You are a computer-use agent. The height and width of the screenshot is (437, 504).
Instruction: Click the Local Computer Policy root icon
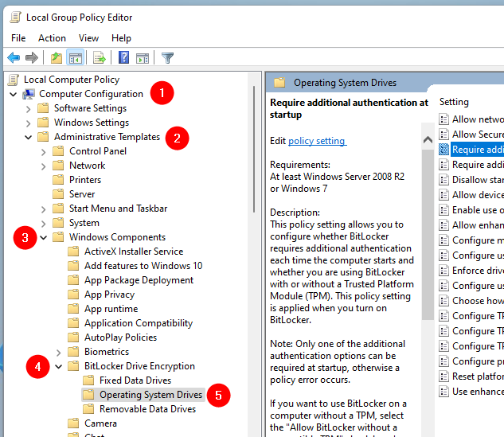14,80
